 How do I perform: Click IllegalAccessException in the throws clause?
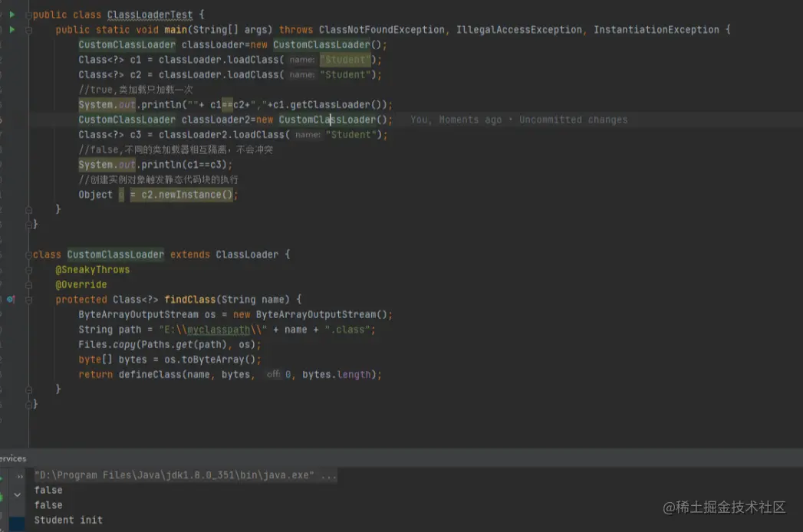tap(518, 30)
